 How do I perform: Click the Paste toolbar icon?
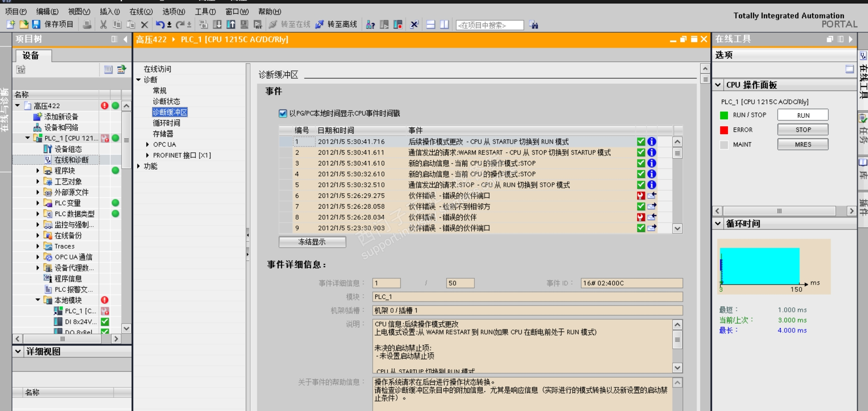pos(131,25)
